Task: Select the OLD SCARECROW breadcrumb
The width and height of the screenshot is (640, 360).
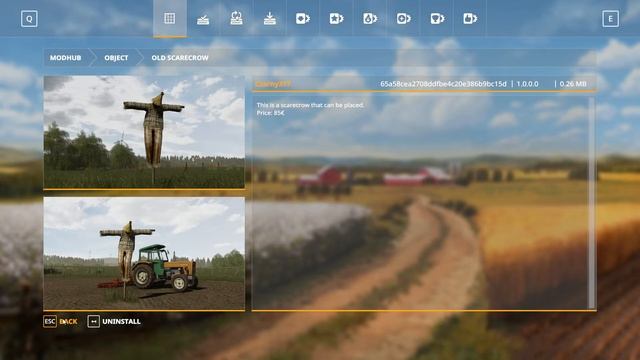Action: point(180,58)
